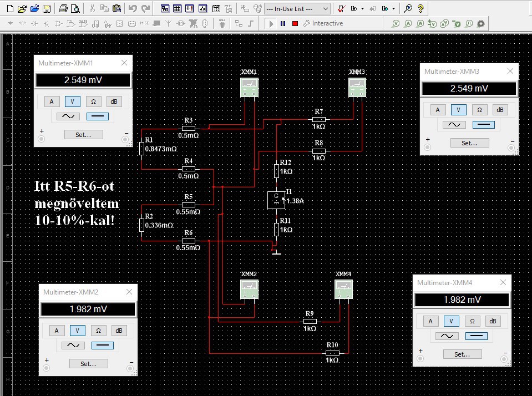Place an electromechanical motor component
This screenshot has height=396, width=532.
click(181, 23)
